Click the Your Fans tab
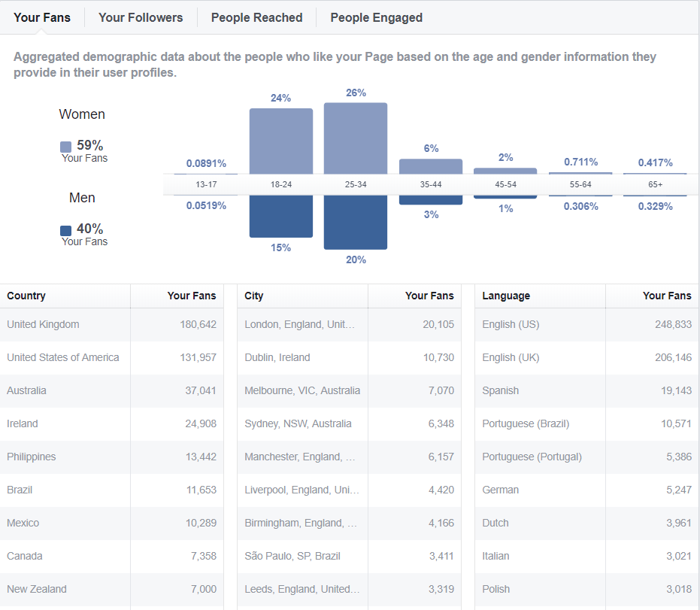The height and width of the screenshot is (610, 700). pos(42,17)
